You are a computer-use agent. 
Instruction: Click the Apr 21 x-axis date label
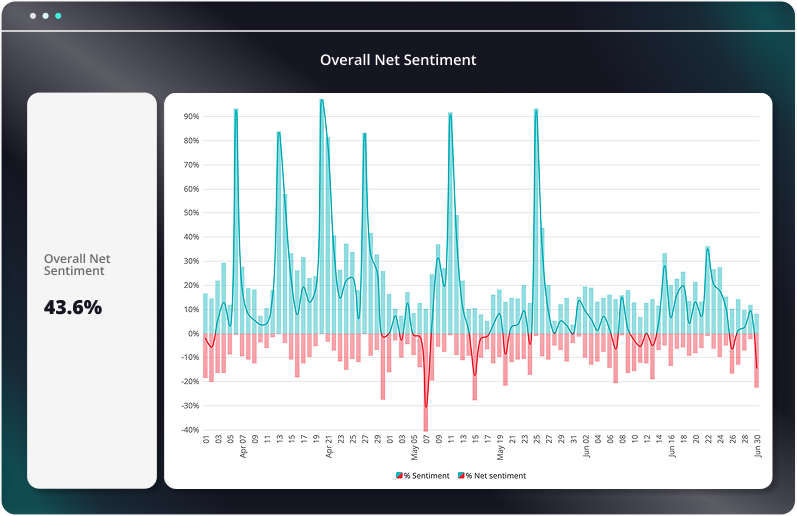(x=329, y=448)
